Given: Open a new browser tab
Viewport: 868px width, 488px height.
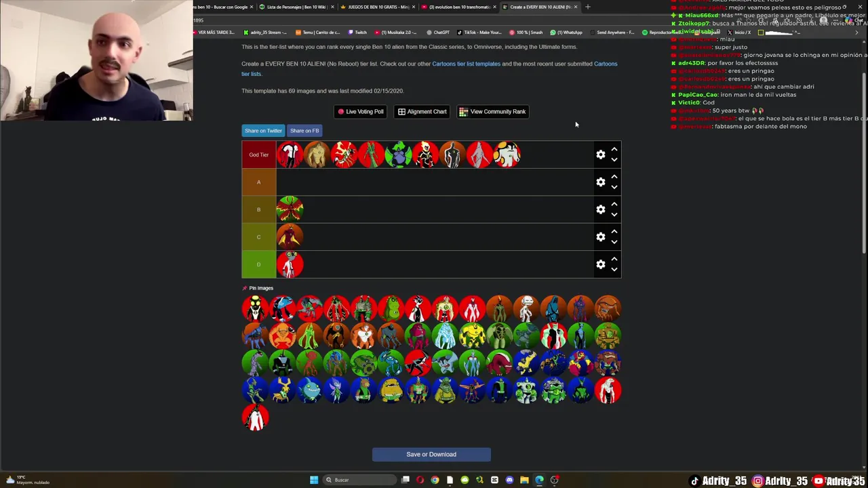Looking at the screenshot, I should 587,7.
